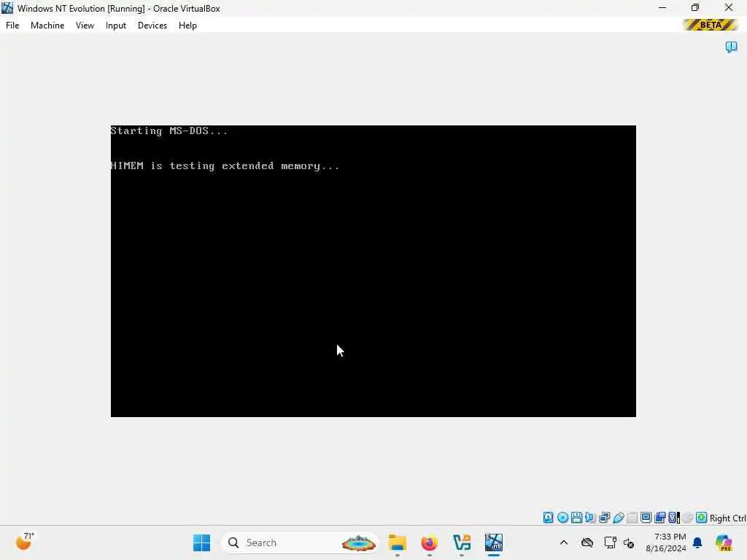Click the hard disk activity status icon
The height and width of the screenshot is (560, 747).
(x=549, y=518)
